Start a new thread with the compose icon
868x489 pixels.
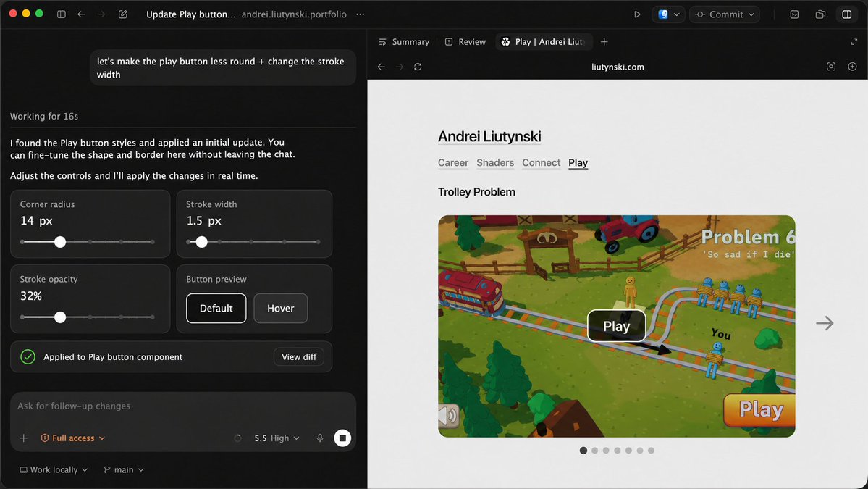[x=123, y=14]
